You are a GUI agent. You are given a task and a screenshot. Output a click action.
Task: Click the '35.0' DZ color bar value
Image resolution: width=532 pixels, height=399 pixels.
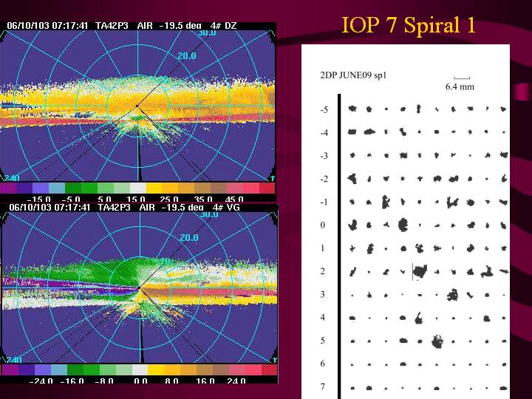pos(203,199)
